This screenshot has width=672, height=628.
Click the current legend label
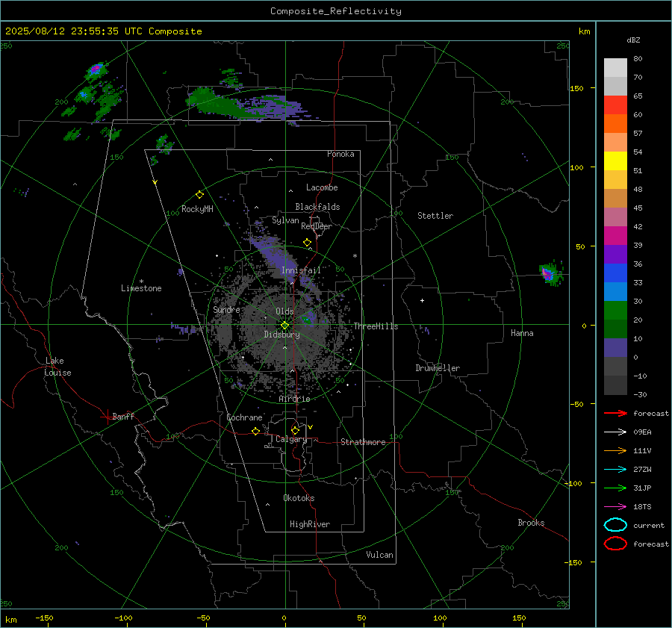click(x=649, y=525)
